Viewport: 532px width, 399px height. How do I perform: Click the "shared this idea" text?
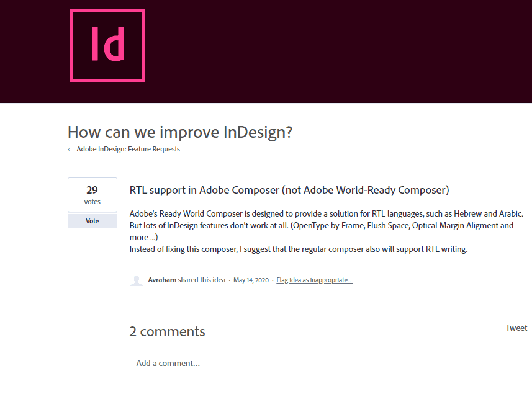202,280
